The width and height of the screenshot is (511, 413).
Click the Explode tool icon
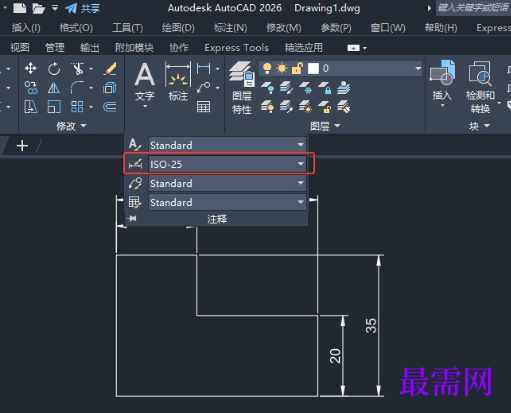(110, 88)
